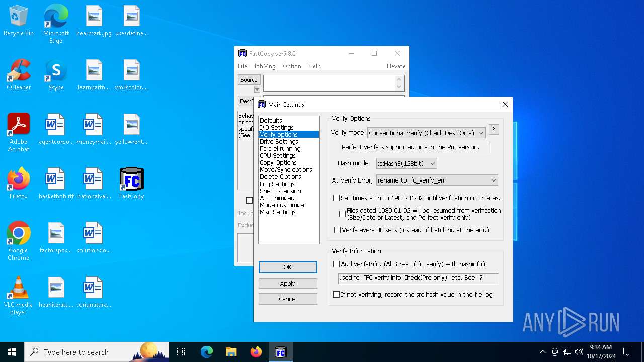This screenshot has width=644, height=362.
Task: Open the Help menu in FastCopy
Action: [x=314, y=66]
